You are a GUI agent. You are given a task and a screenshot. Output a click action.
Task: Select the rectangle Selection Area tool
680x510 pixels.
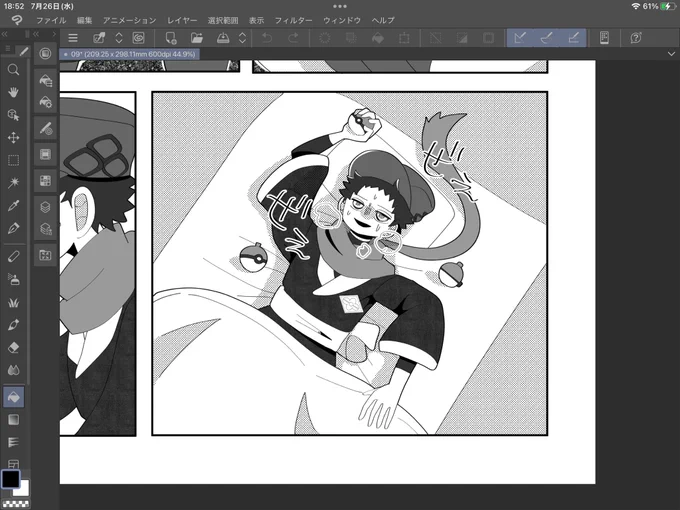click(x=13, y=160)
